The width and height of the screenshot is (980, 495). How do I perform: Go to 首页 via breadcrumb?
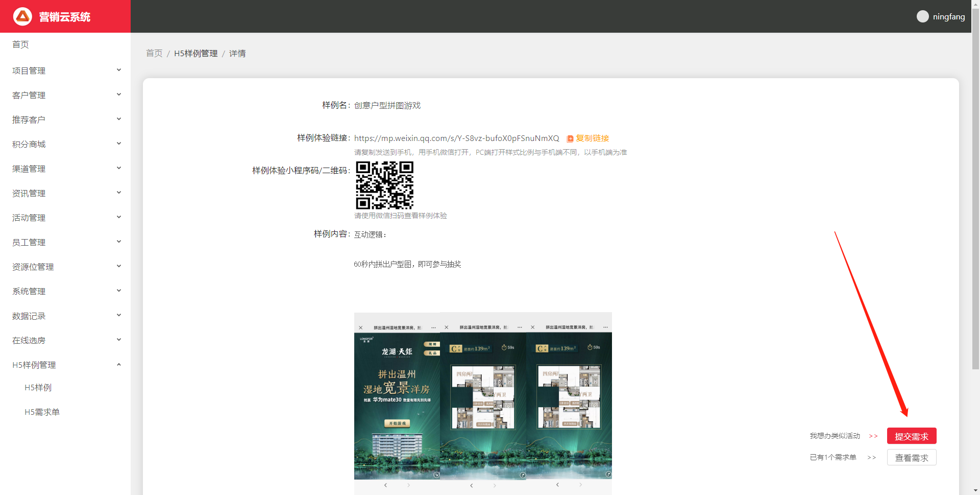pyautogui.click(x=154, y=53)
